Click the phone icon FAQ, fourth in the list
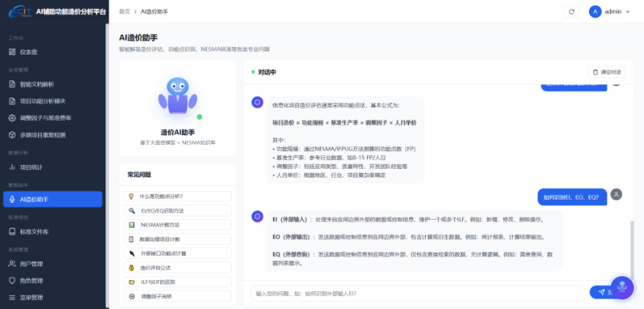The height and width of the screenshot is (309, 644). click(x=131, y=239)
